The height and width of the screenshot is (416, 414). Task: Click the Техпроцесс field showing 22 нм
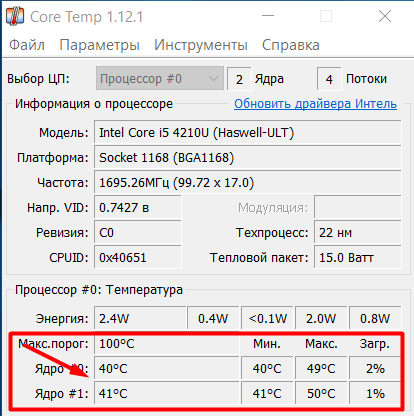click(358, 233)
